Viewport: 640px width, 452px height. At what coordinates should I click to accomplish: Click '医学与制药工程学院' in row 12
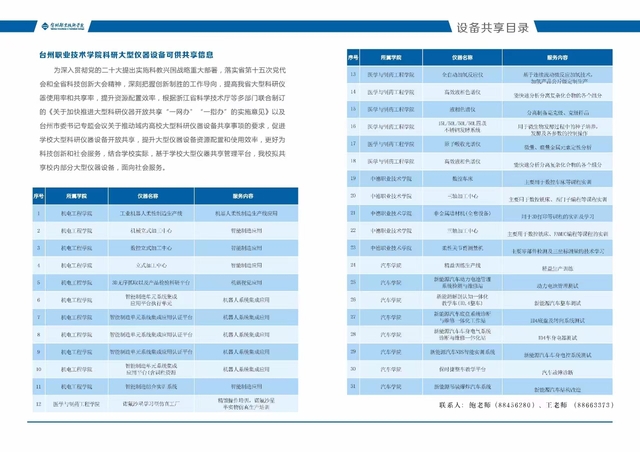[76, 404]
